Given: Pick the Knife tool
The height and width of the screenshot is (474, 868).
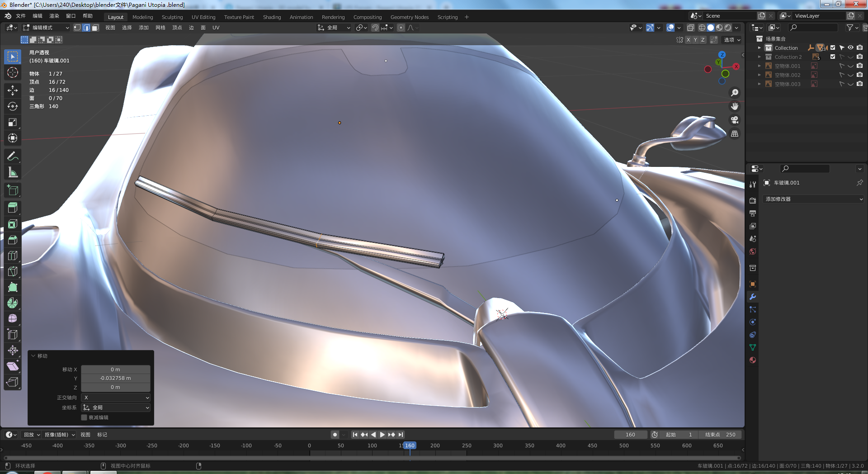Looking at the screenshot, I should pyautogui.click(x=13, y=271).
